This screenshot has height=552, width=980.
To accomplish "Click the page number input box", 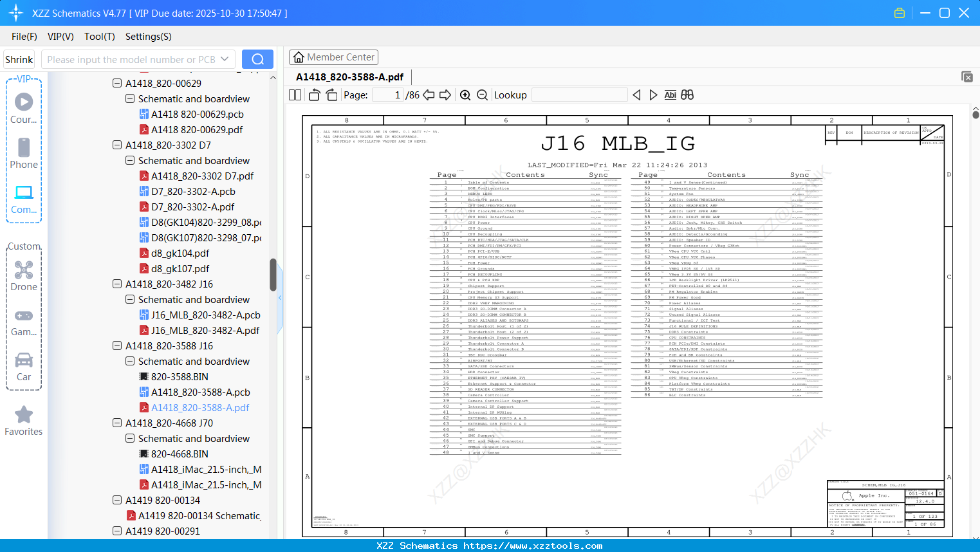I will click(x=388, y=95).
